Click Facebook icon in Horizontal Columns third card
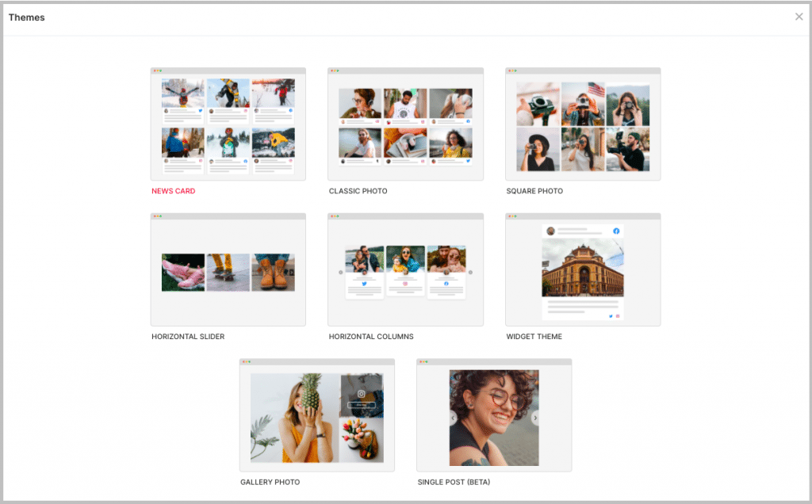Viewport: 812px width, 504px height. tap(446, 283)
